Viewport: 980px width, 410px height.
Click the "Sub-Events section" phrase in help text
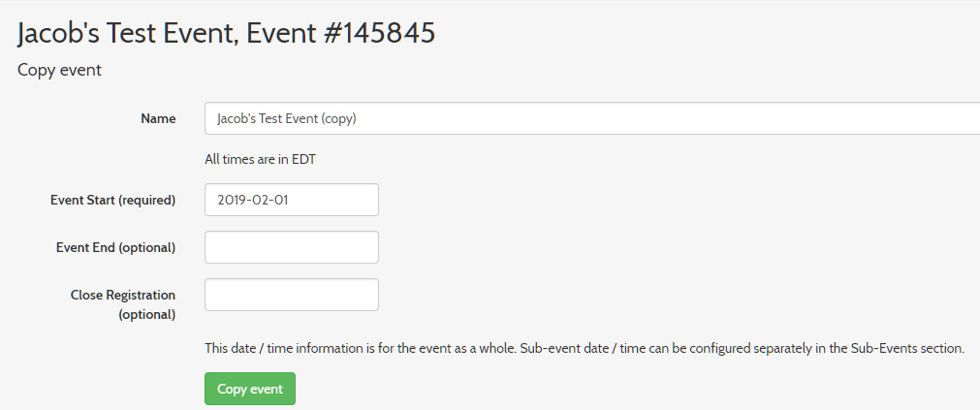click(906, 348)
